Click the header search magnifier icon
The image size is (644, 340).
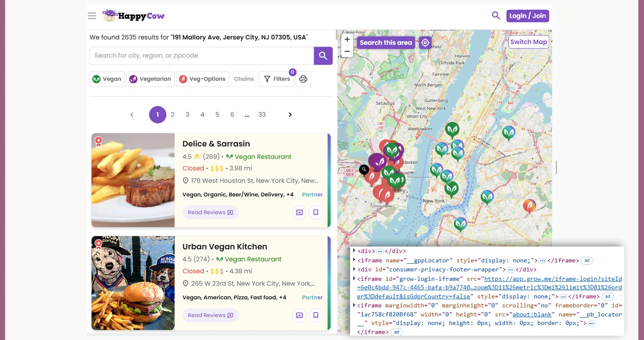coord(496,16)
